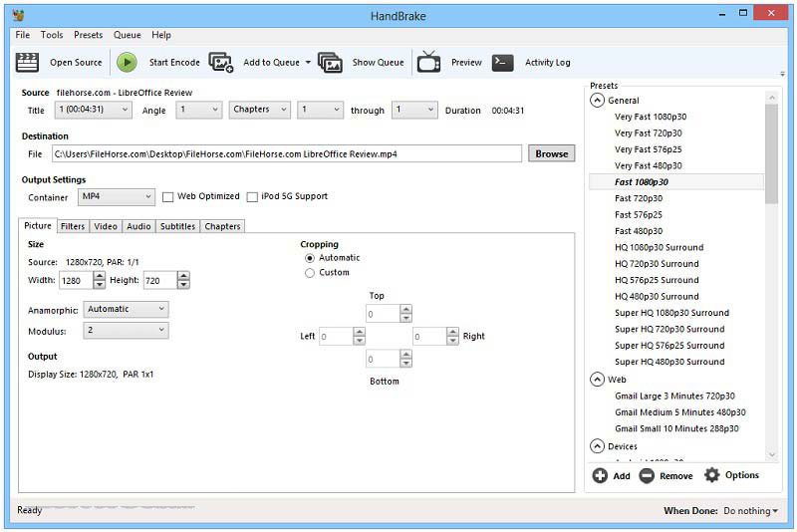Switch to the Audio tab

click(138, 226)
